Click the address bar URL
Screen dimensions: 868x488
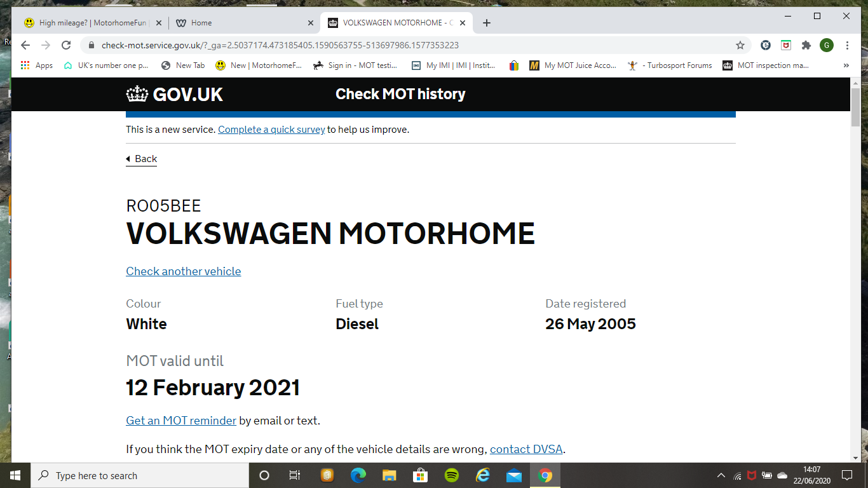[280, 45]
